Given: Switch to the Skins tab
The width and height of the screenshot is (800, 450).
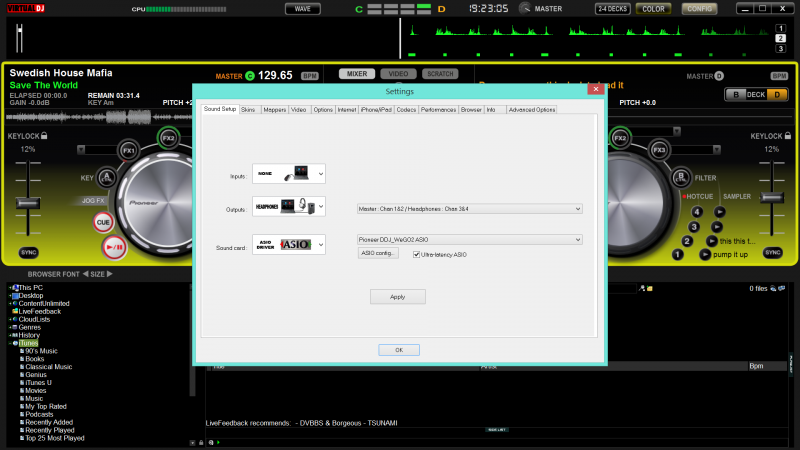Looking at the screenshot, I should (x=248, y=110).
